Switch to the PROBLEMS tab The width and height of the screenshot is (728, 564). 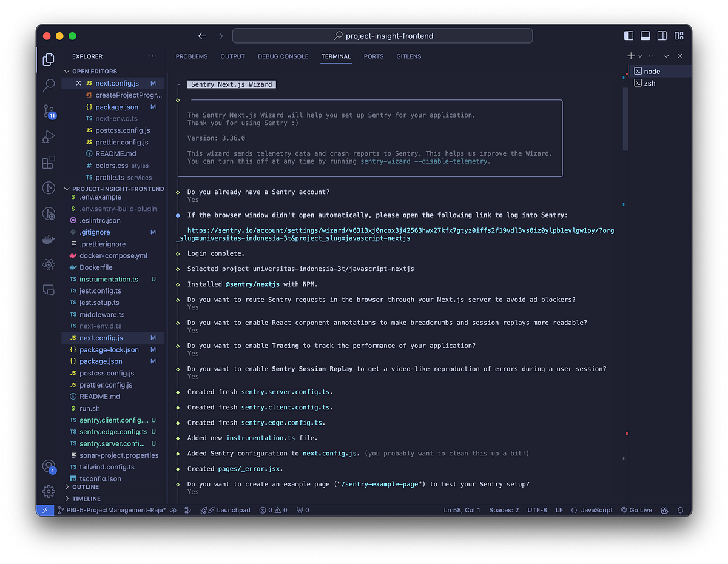click(192, 56)
